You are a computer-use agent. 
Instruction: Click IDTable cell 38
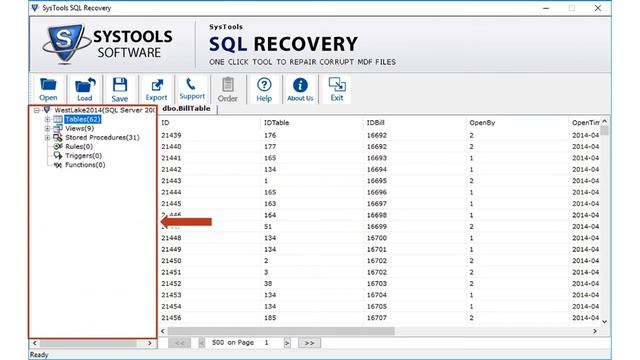268,284
